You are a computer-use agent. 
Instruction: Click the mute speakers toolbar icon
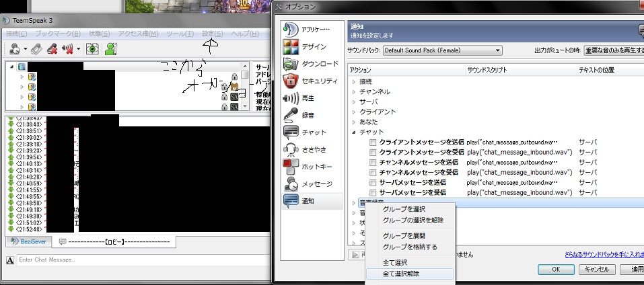point(67,49)
